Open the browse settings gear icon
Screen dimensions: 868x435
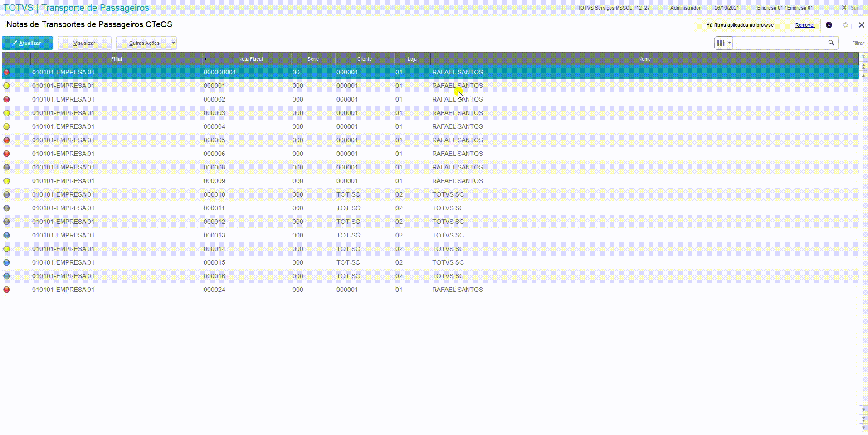[845, 25]
